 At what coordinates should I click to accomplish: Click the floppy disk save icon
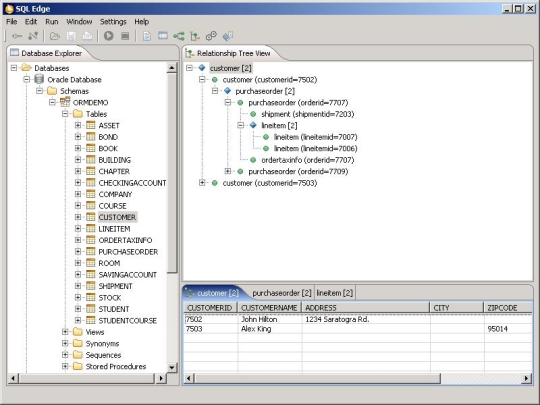point(71,36)
